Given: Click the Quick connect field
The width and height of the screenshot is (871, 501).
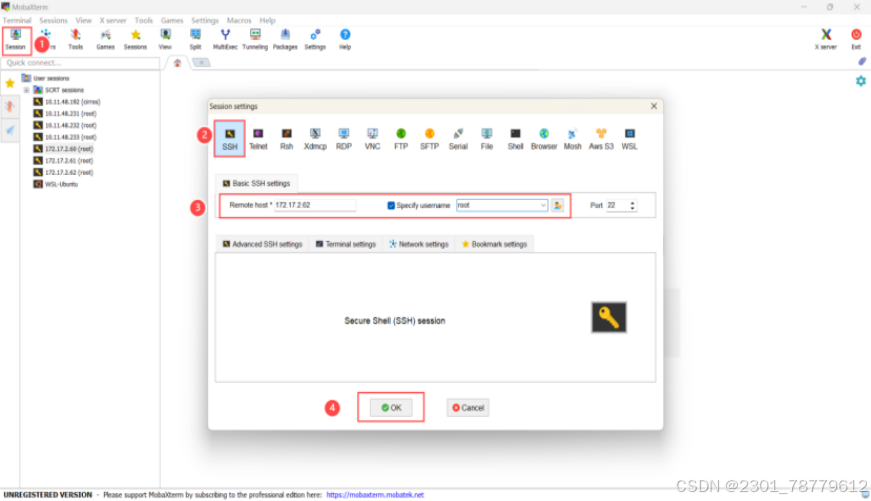Looking at the screenshot, I should pyautogui.click(x=81, y=63).
